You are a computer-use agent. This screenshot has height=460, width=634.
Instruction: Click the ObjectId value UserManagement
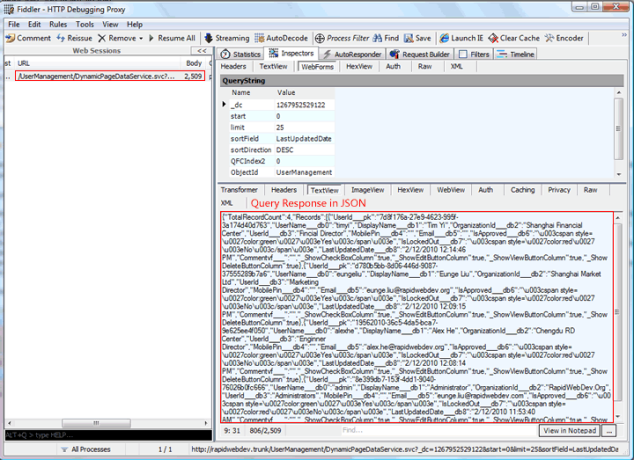[x=304, y=173]
